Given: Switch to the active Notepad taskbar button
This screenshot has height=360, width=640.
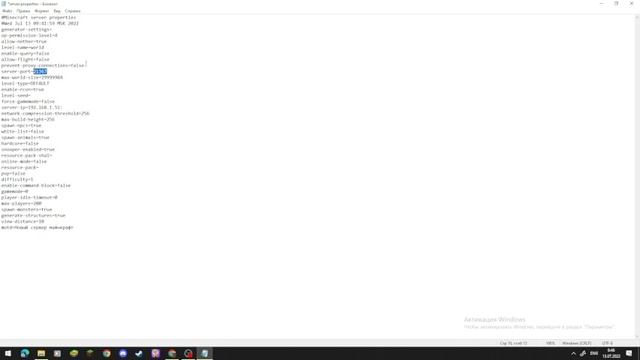Looking at the screenshot, I should tap(204, 353).
